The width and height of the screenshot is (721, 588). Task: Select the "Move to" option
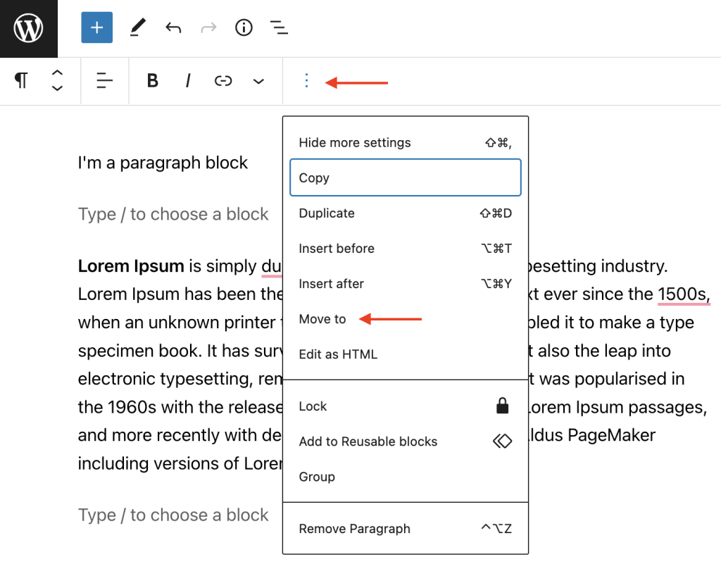pos(322,319)
